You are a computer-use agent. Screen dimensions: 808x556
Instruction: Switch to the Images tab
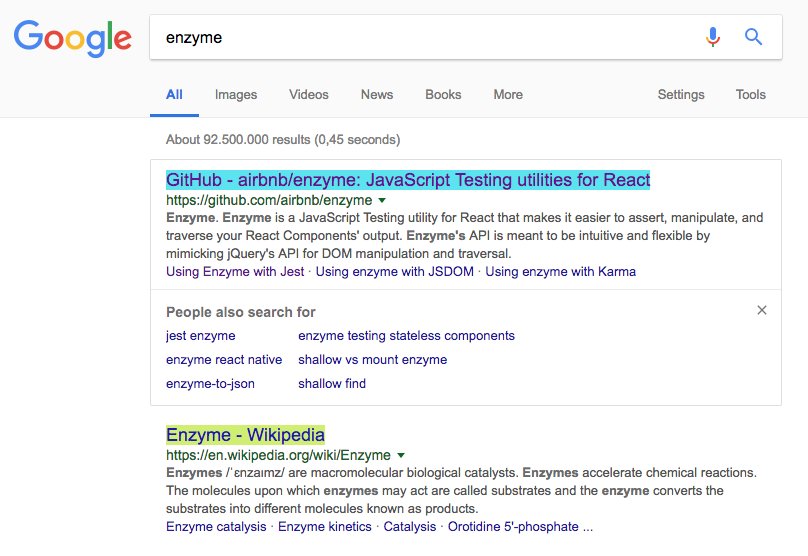coord(236,94)
